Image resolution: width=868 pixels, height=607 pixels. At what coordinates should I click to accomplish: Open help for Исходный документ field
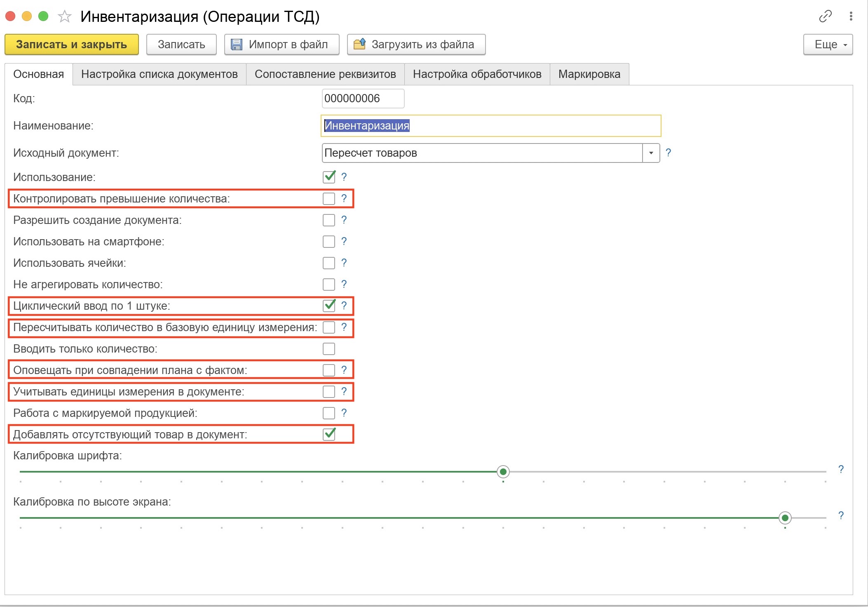[668, 153]
